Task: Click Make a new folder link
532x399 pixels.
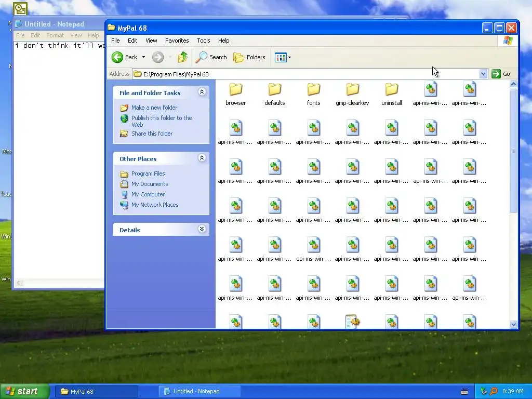Action: (154, 108)
